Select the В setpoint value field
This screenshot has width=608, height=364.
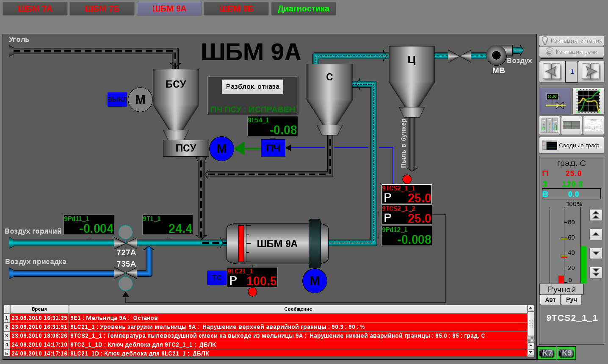(x=574, y=194)
